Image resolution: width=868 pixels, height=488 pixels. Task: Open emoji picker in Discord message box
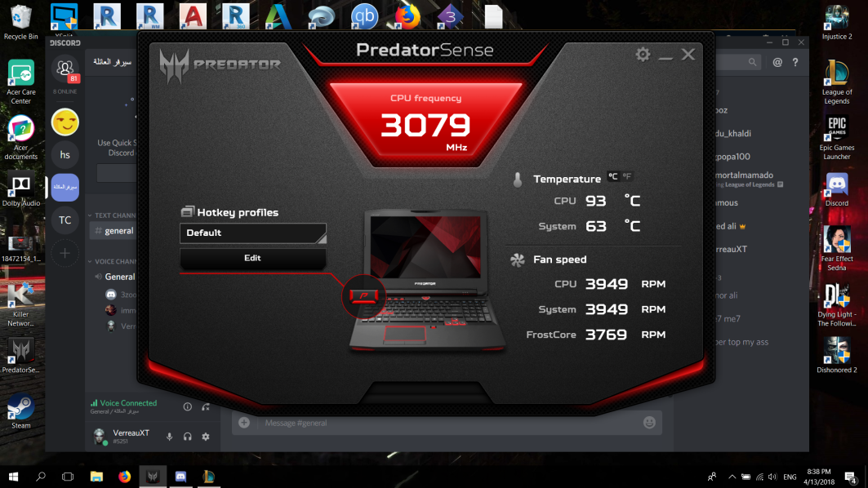pos(649,422)
